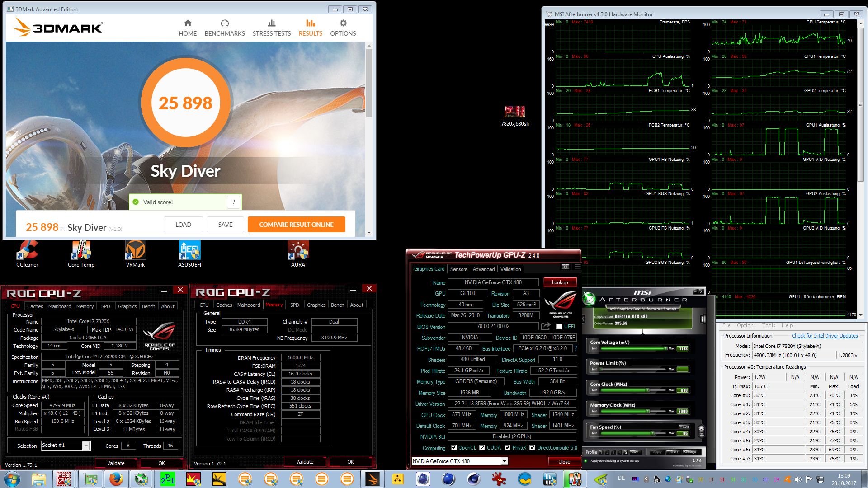Toggle the CUDA checkbox in GPU-Z

click(482, 448)
